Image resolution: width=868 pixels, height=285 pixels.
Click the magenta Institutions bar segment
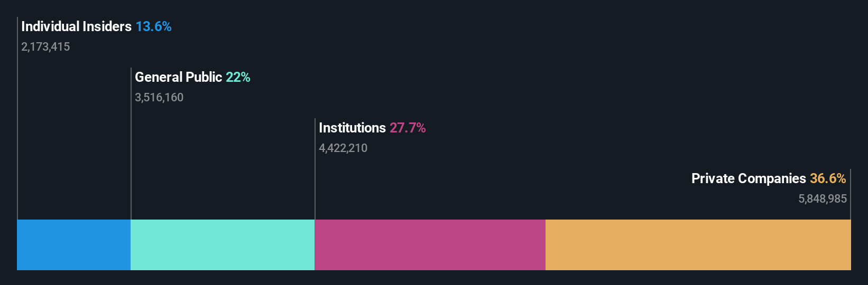(x=430, y=245)
